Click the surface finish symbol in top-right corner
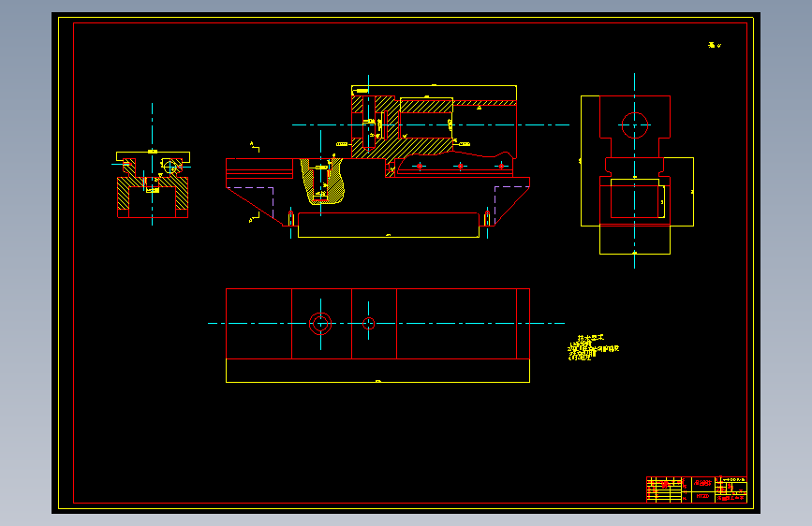 click(x=714, y=45)
